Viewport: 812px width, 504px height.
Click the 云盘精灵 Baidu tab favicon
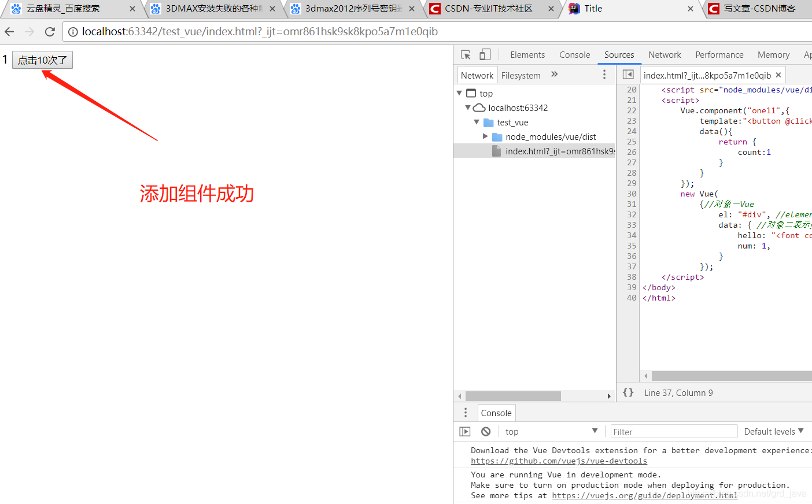point(16,9)
